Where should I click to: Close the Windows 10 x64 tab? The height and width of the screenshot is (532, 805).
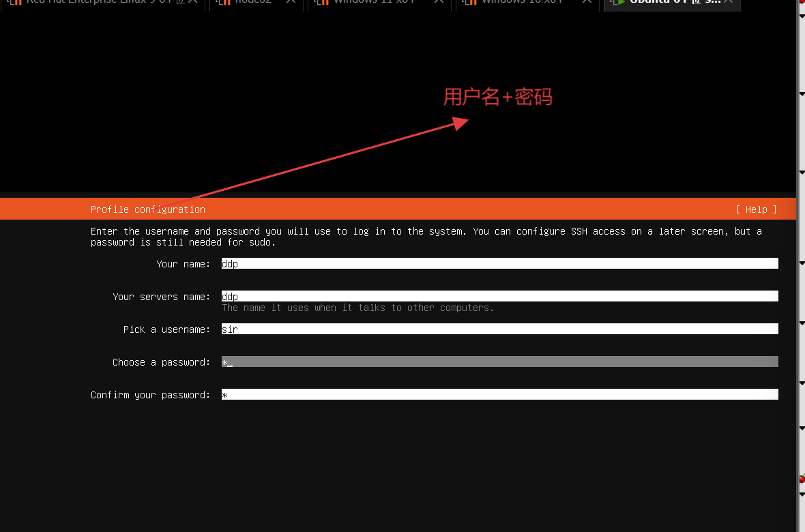(x=587, y=2)
